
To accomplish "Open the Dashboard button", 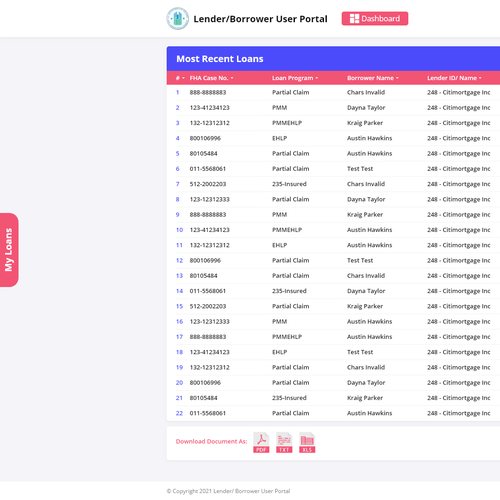I will coord(375,19).
